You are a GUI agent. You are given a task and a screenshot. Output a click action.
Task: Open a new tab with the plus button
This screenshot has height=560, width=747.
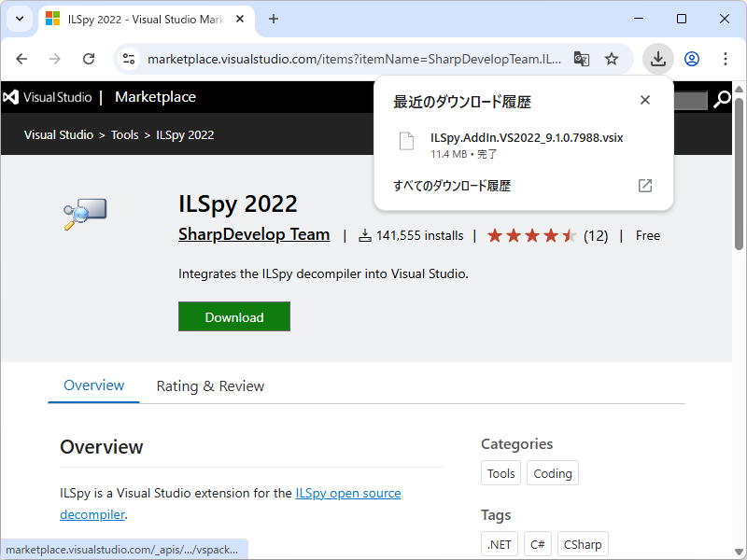click(272, 19)
